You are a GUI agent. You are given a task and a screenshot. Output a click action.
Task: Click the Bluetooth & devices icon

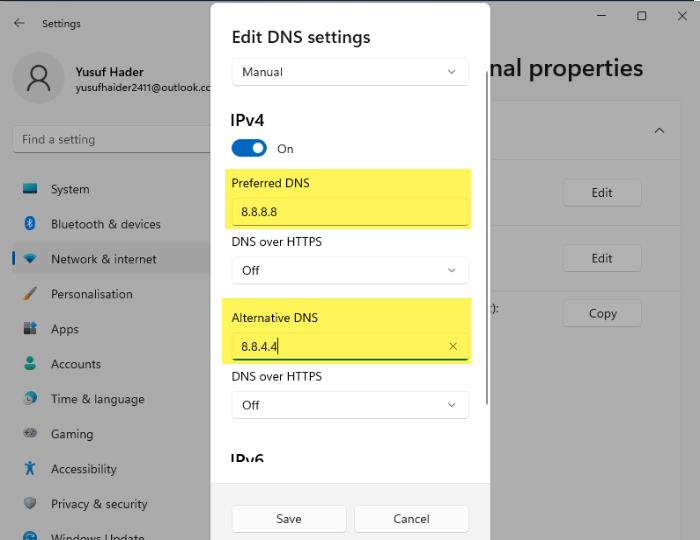point(30,224)
